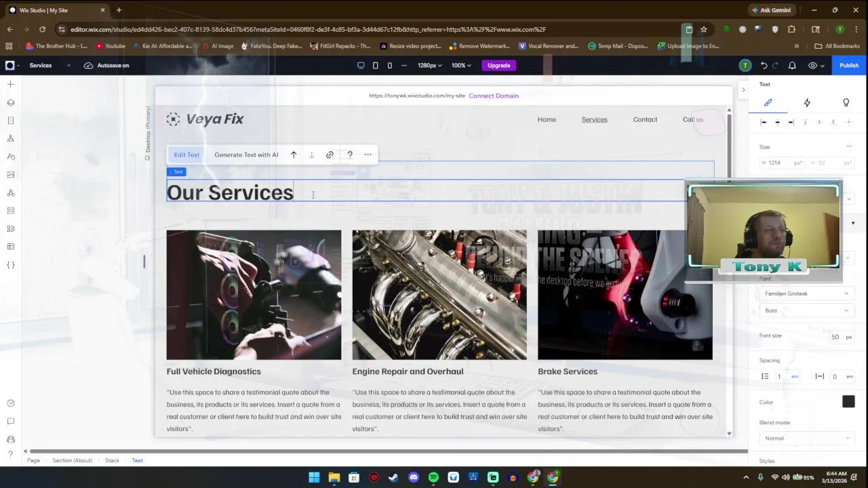Switch to tablet breakpoint view
This screenshot has height=488, width=868.
[x=375, y=65]
